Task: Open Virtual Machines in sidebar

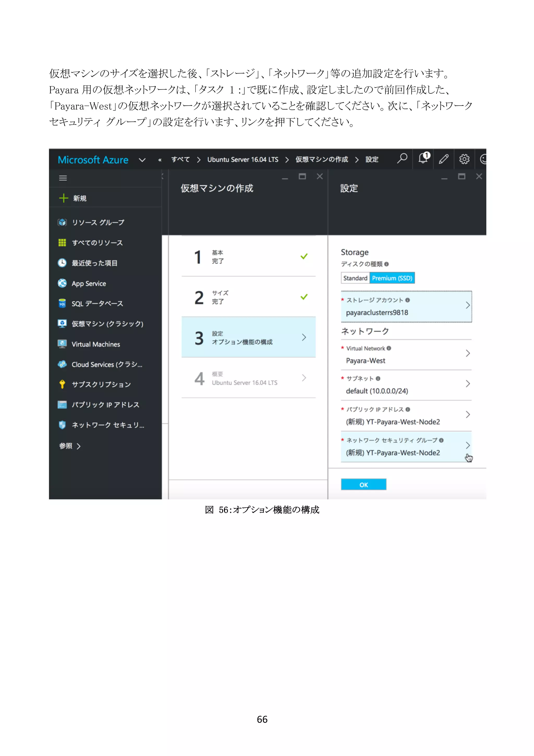Action: pyautogui.click(x=95, y=344)
